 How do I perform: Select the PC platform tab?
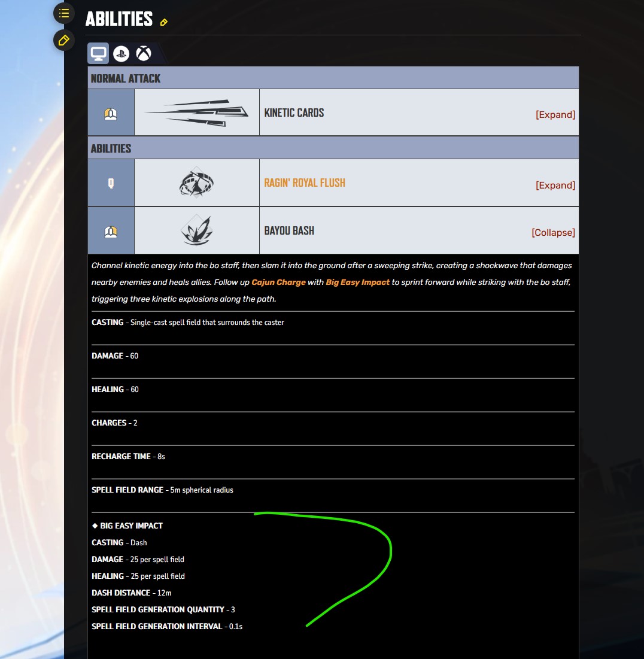(98, 53)
